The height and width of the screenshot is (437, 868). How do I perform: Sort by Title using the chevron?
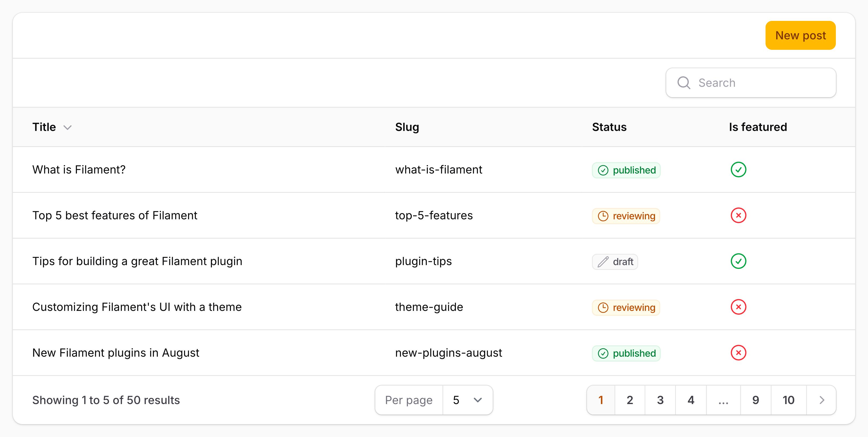click(x=68, y=127)
